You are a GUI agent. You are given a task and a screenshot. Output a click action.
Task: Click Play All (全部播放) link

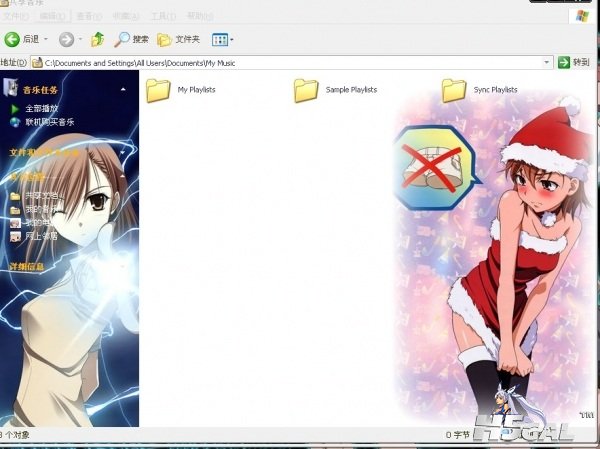pos(42,108)
